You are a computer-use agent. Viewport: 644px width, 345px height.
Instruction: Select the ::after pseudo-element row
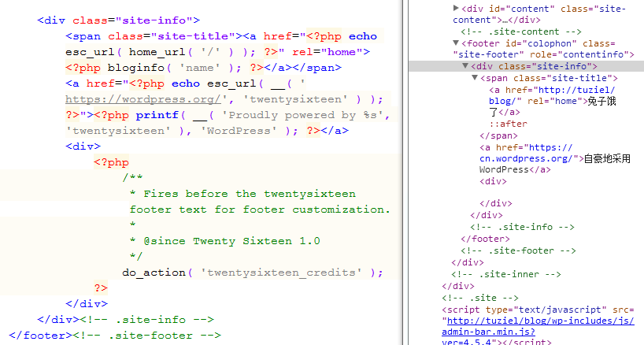tap(508, 124)
